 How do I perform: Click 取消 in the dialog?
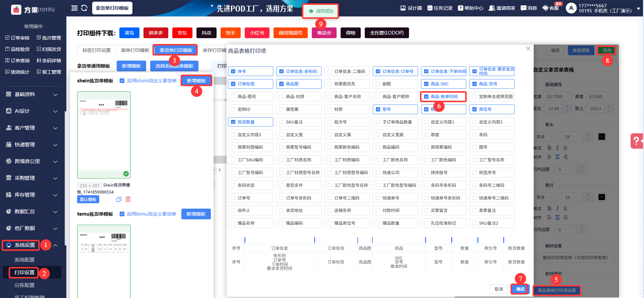499,289
